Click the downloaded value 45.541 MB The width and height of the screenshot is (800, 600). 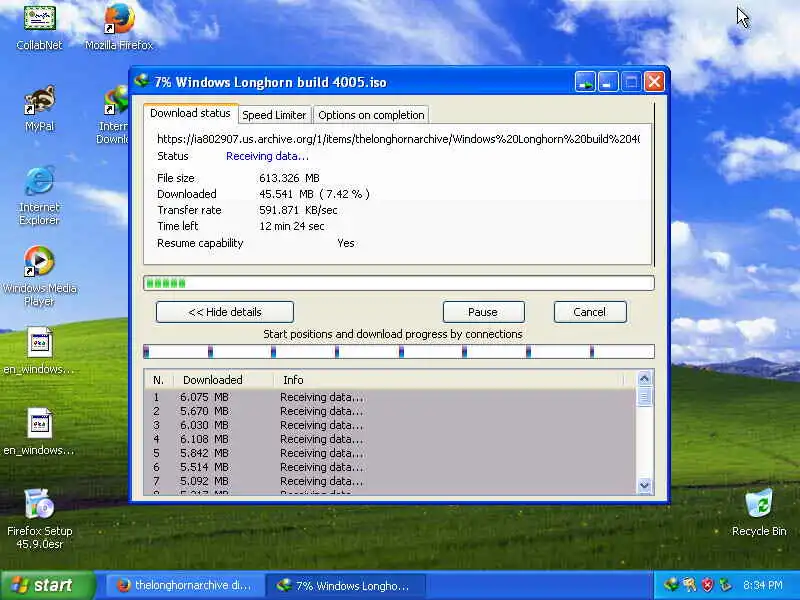tap(314, 194)
